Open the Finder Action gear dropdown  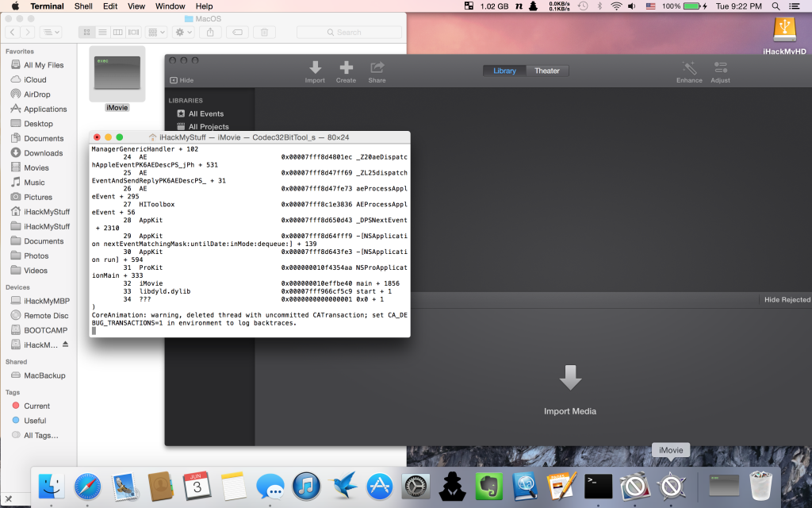point(183,33)
